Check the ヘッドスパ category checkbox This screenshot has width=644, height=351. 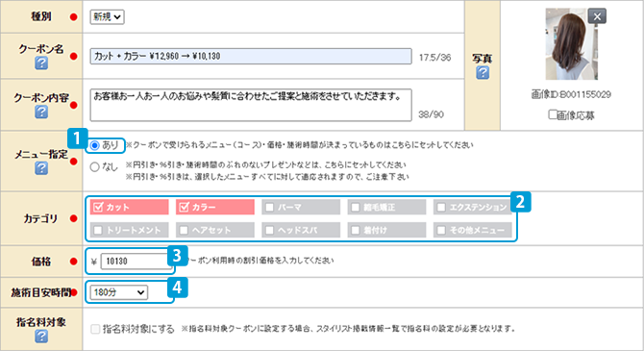click(x=269, y=230)
